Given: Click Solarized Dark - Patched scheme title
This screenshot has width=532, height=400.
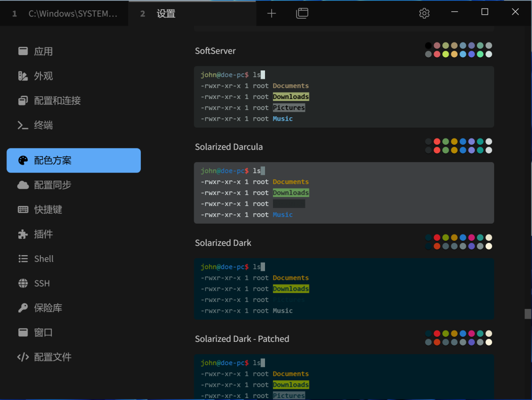Looking at the screenshot, I should pos(242,339).
